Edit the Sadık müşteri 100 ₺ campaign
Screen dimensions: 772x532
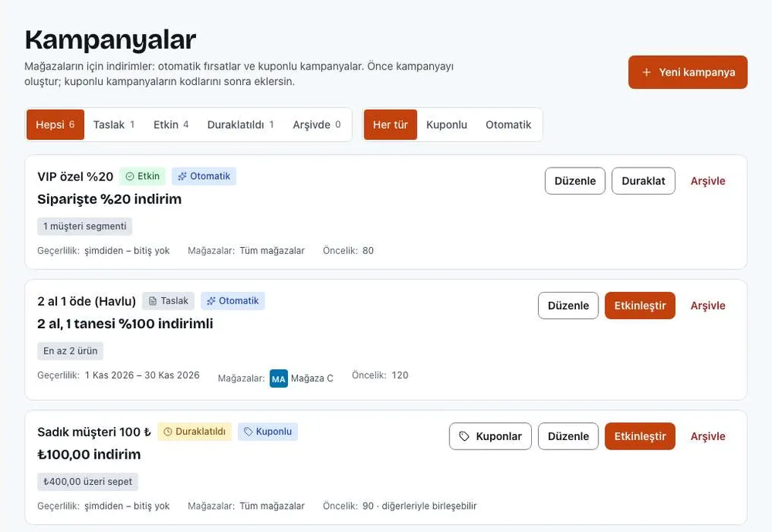click(568, 436)
